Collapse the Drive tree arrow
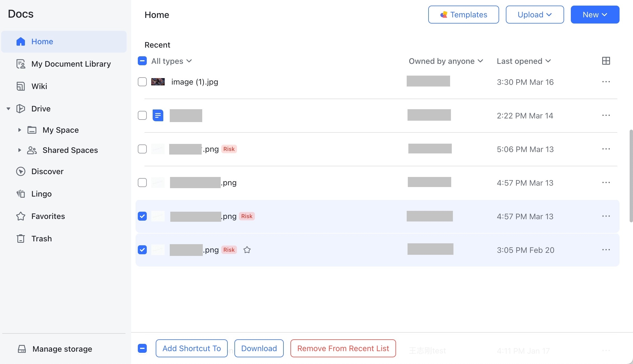The image size is (633, 364). tap(8, 109)
